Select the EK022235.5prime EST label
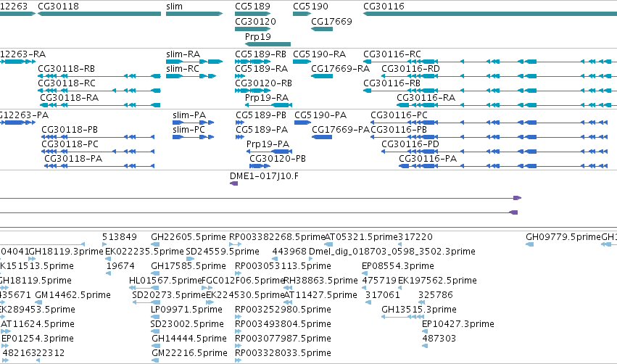The height and width of the screenshot is (364, 617). point(144,251)
